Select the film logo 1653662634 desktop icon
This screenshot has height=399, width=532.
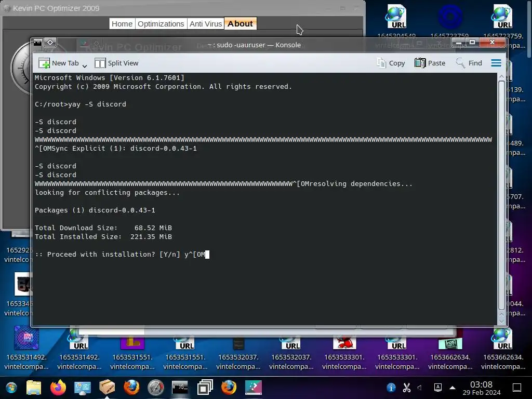click(x=450, y=349)
